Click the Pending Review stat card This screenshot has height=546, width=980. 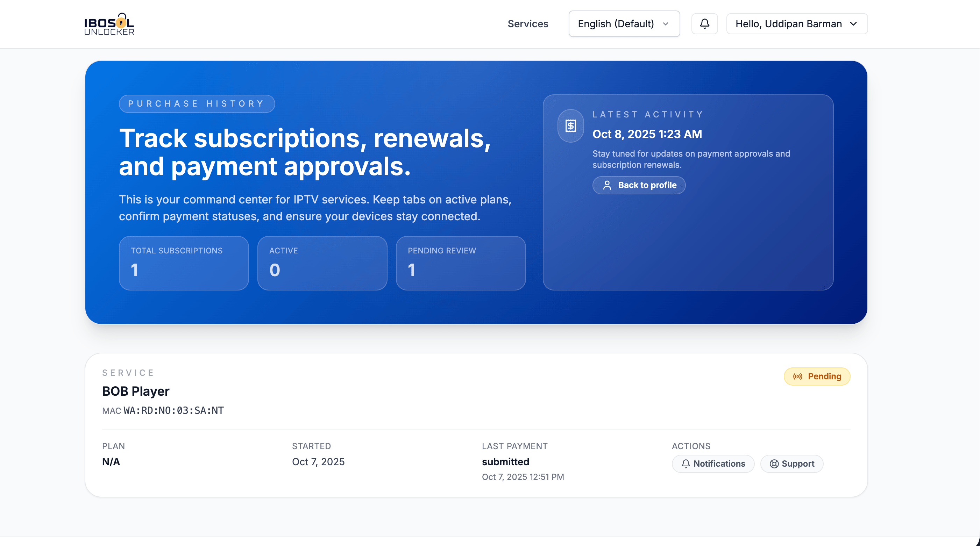click(460, 263)
